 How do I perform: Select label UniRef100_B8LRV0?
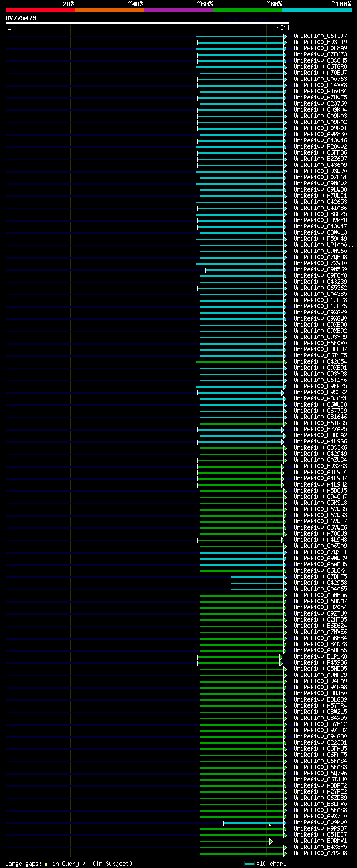320,804
